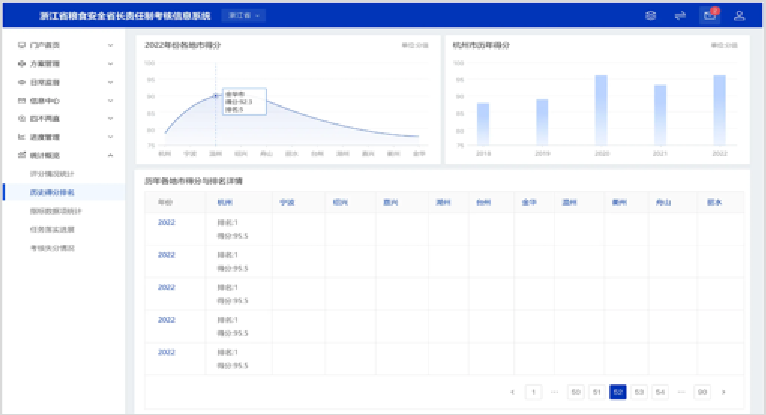Click the 信息中心 sidebar icon
The height and width of the screenshot is (415, 766).
tap(22, 101)
